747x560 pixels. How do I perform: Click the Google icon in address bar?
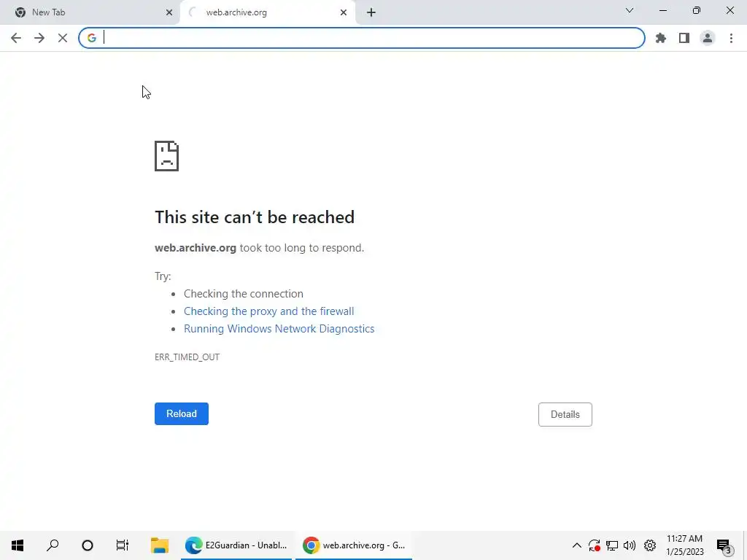91,38
